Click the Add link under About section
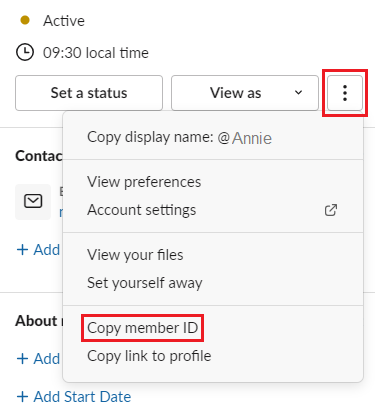376x414 pixels. tap(38, 359)
